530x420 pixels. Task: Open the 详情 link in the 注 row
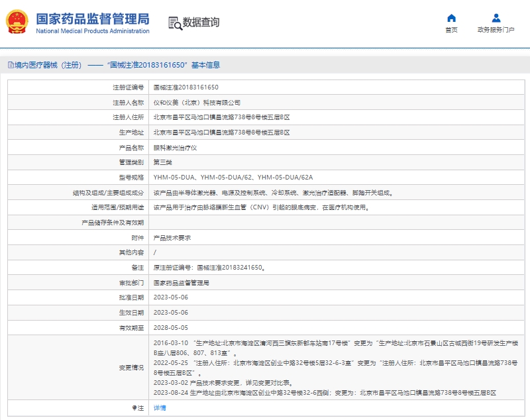click(x=160, y=408)
